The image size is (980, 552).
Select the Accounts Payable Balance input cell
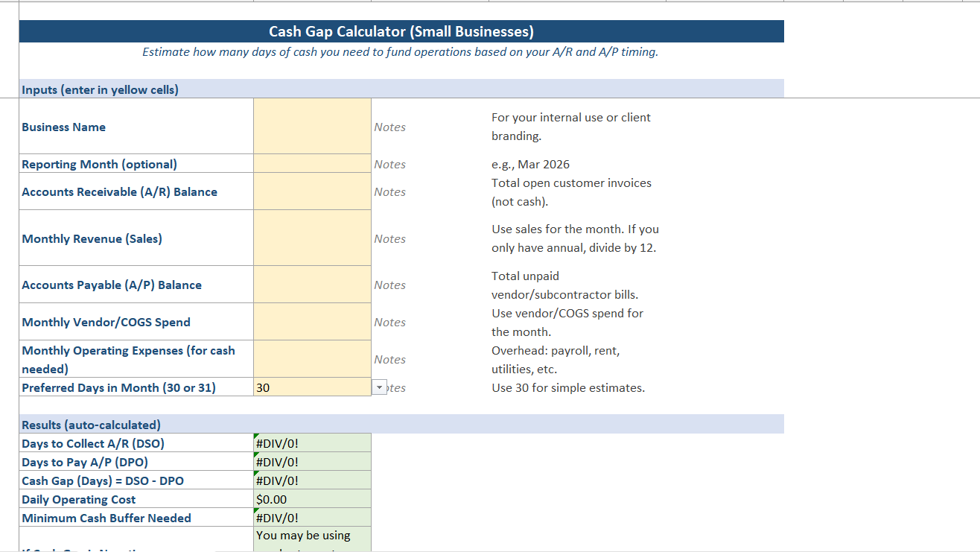312,285
